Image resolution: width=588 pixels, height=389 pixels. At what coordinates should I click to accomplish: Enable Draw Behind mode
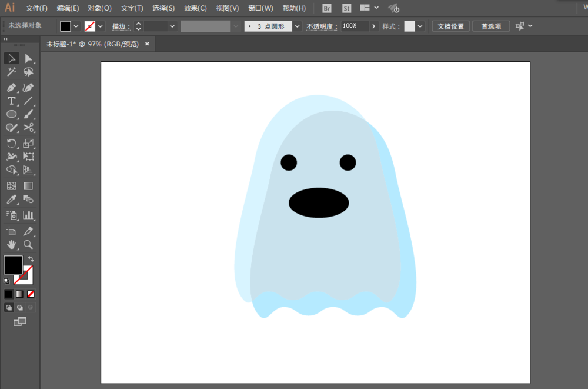point(19,308)
